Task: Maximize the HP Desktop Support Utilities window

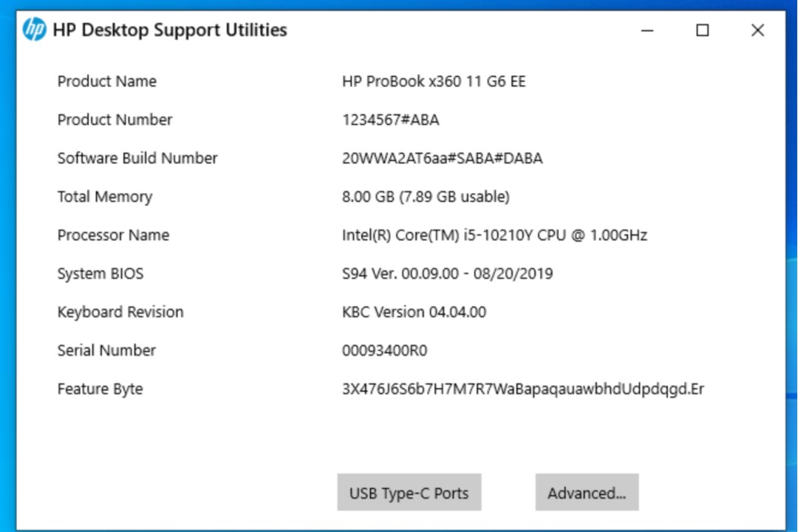Action: coord(703,30)
